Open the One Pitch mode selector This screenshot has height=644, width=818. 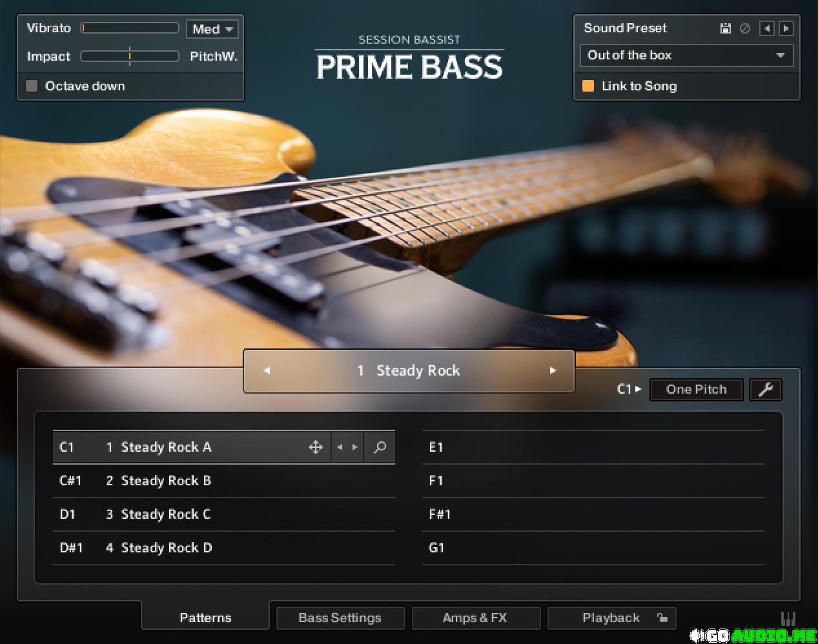[x=696, y=389]
